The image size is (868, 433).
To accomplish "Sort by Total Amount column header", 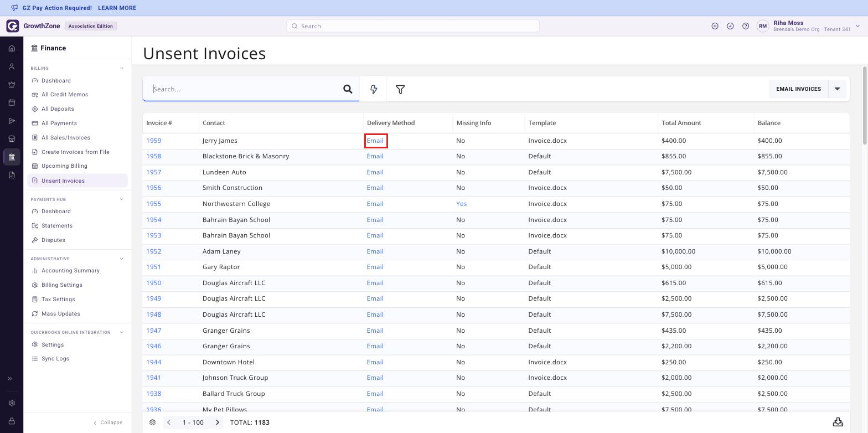I will pyautogui.click(x=681, y=123).
